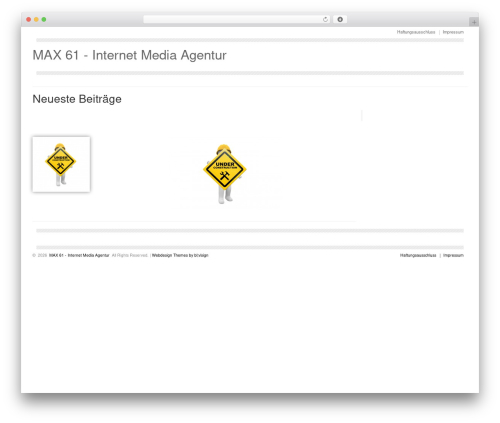Open the Webdesign Themes by bcvisign footer link
This screenshot has width=500, height=423.
point(180,255)
